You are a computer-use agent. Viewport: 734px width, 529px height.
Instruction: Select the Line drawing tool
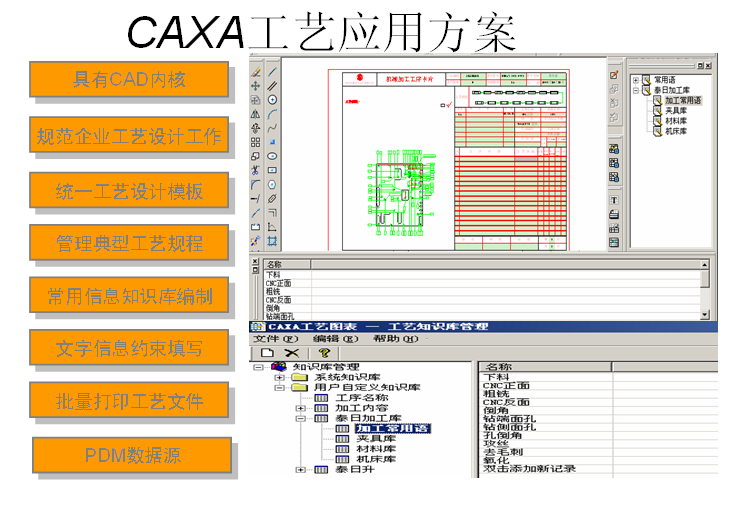coord(272,72)
